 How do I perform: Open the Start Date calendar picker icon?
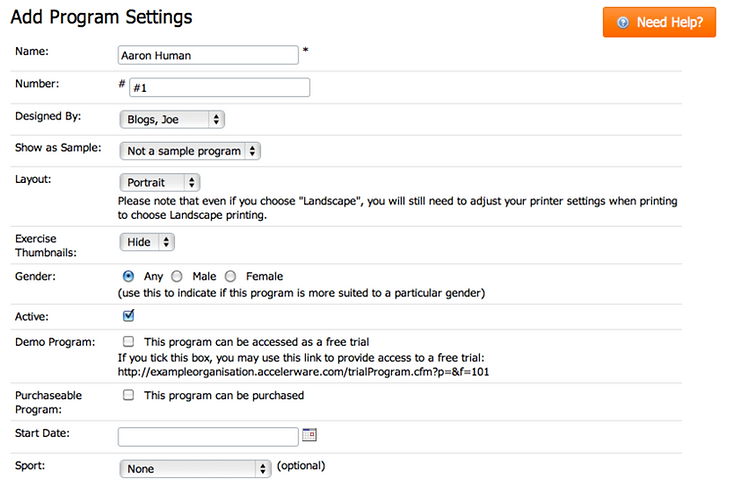click(x=309, y=435)
